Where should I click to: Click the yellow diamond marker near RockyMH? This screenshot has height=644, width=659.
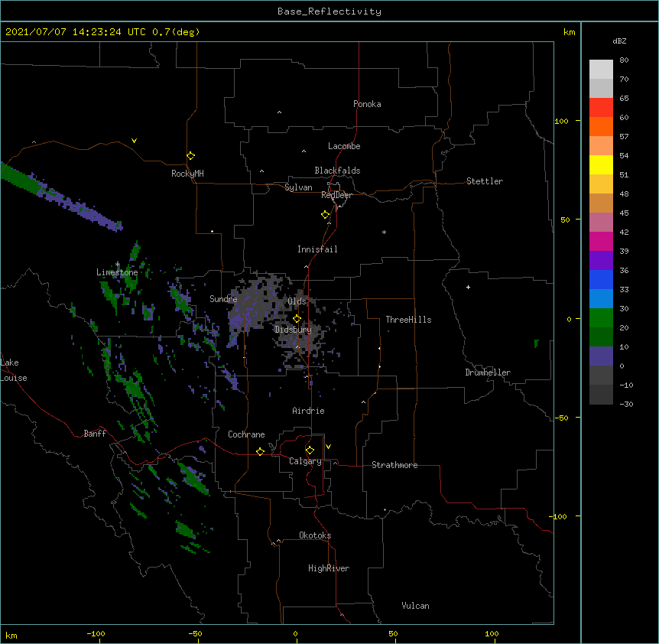point(191,156)
